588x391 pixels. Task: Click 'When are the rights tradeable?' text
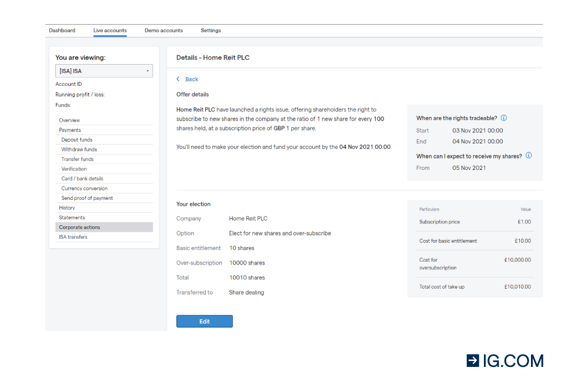(x=456, y=118)
